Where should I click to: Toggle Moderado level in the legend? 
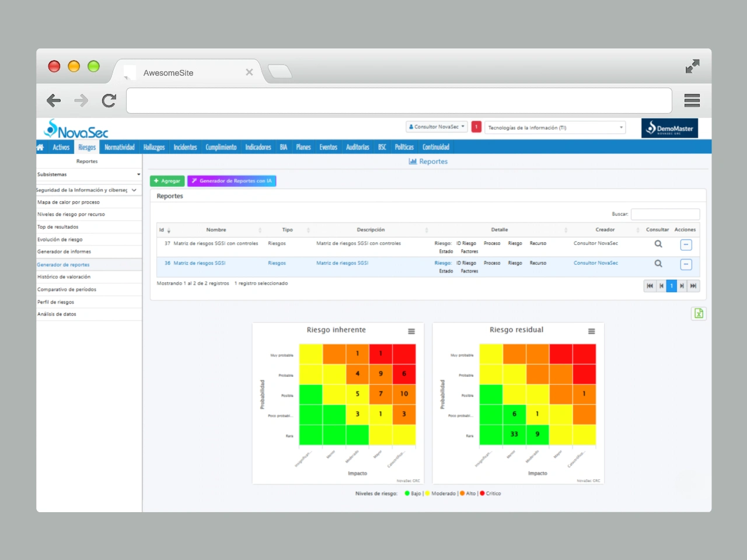pos(441,494)
